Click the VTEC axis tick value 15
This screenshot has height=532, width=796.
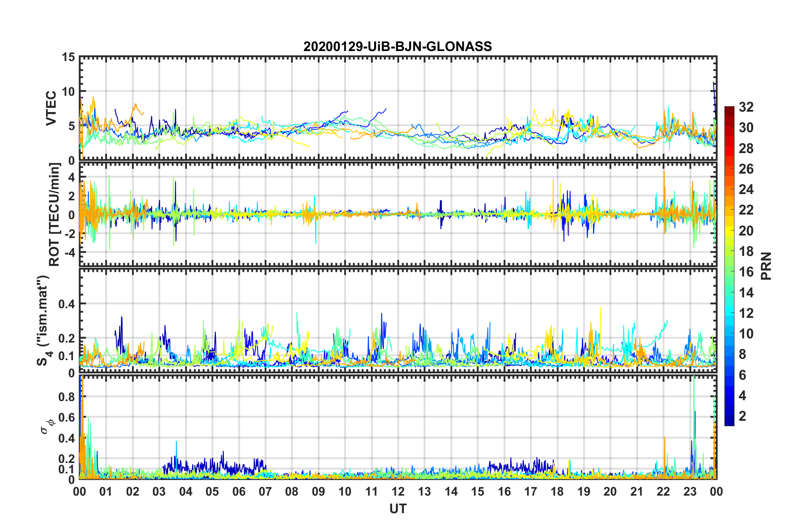[68, 57]
